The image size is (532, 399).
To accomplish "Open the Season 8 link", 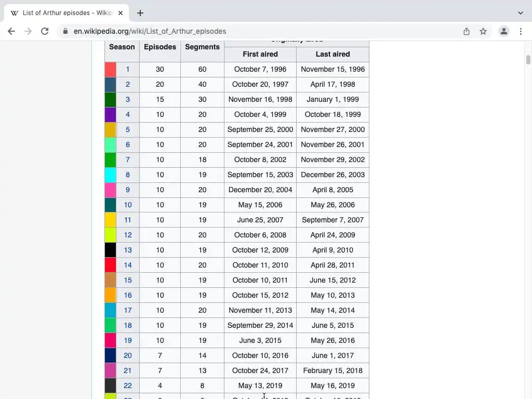I will pyautogui.click(x=128, y=175).
